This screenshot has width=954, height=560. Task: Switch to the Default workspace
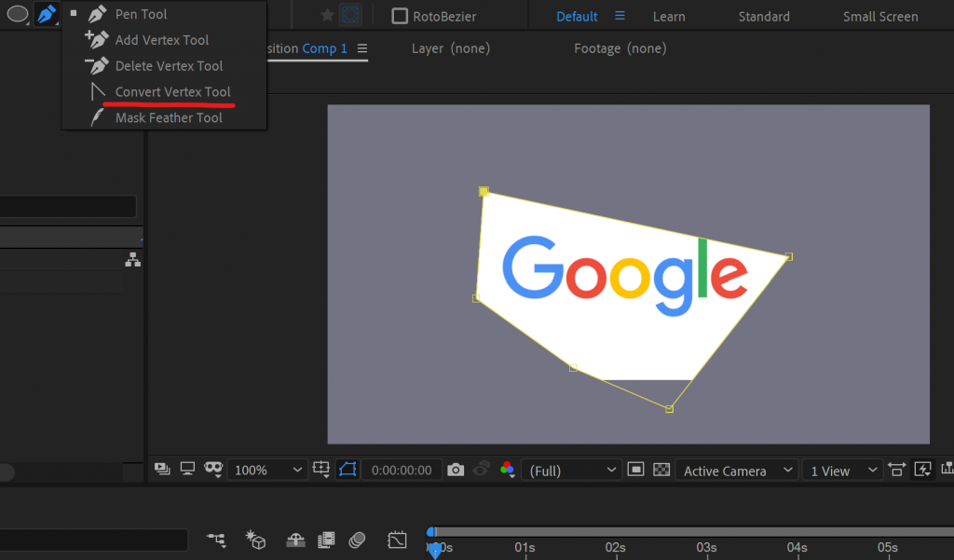(577, 17)
